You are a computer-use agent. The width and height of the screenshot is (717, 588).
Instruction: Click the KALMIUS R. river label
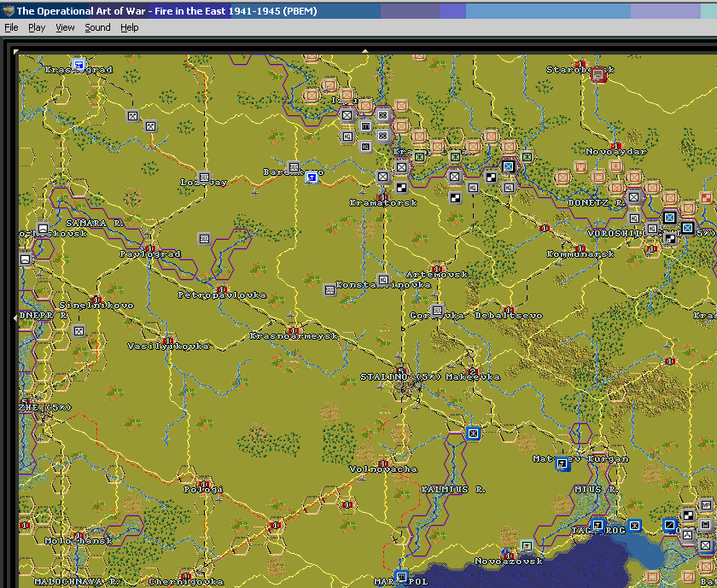click(453, 490)
